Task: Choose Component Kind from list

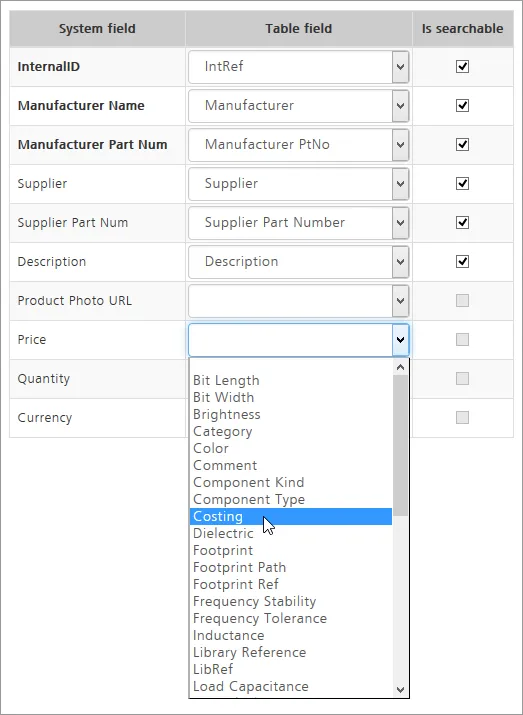Action: point(291,482)
